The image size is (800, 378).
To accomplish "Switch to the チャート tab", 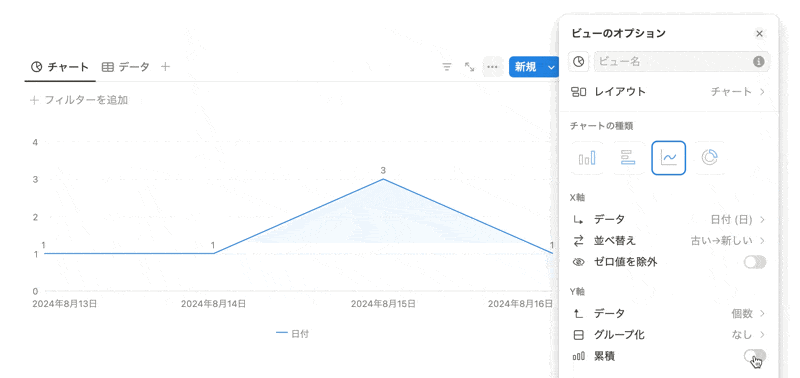I will 60,67.
